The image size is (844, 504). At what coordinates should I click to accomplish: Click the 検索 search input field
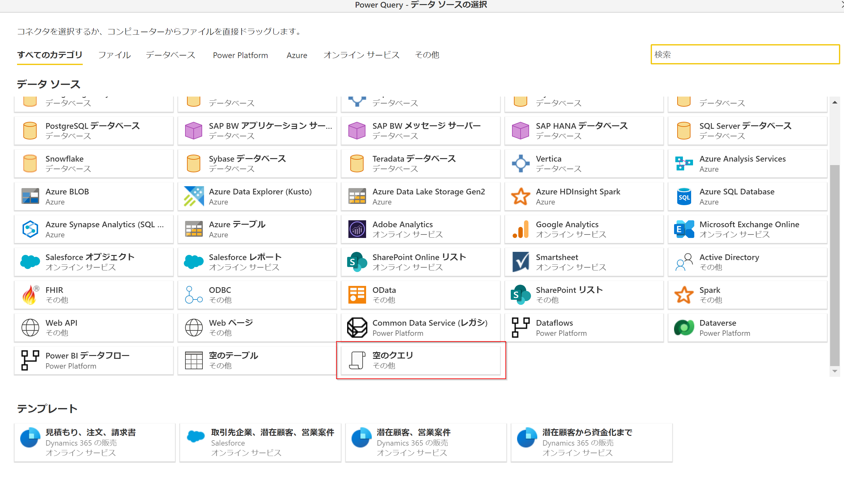pos(745,54)
